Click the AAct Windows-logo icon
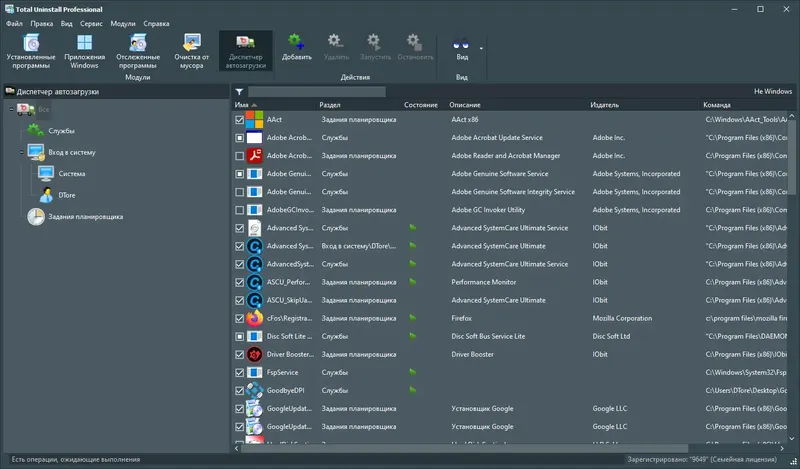Viewport: 800px width, 469px height. pos(254,119)
